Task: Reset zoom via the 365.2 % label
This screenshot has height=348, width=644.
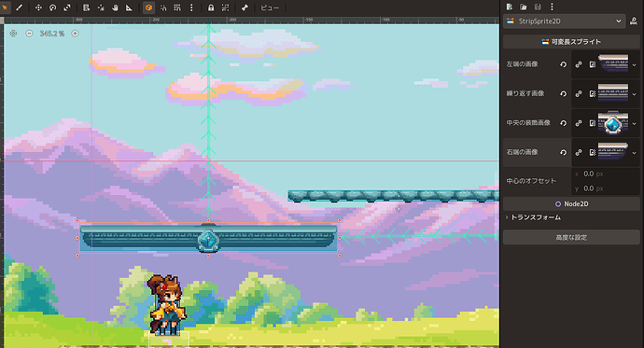Action: pyautogui.click(x=51, y=34)
